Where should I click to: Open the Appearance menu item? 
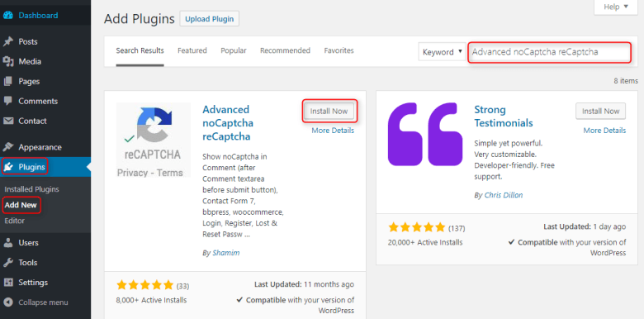40,147
